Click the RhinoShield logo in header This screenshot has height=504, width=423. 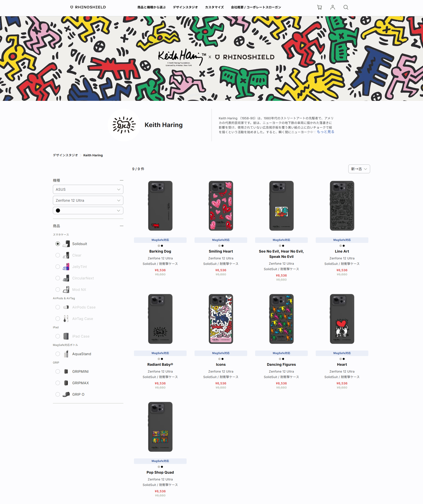tap(88, 7)
